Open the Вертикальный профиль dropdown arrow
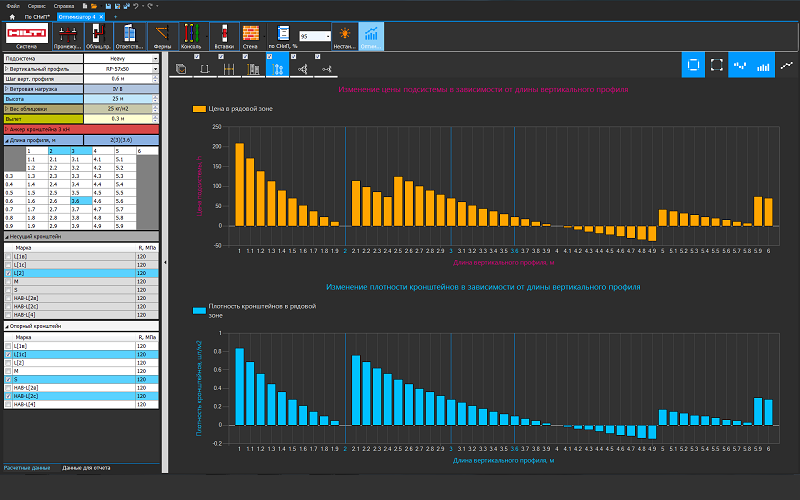Viewport: 800px width, 500px height. 156,69
